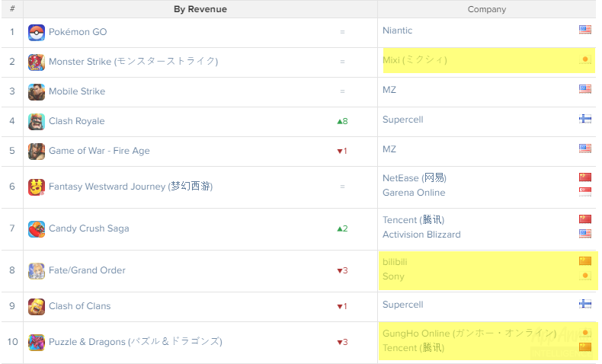The height and width of the screenshot is (364, 602).
Task: Click the down 3 indicator for Puzzle & Dragons
Action: pyautogui.click(x=342, y=342)
